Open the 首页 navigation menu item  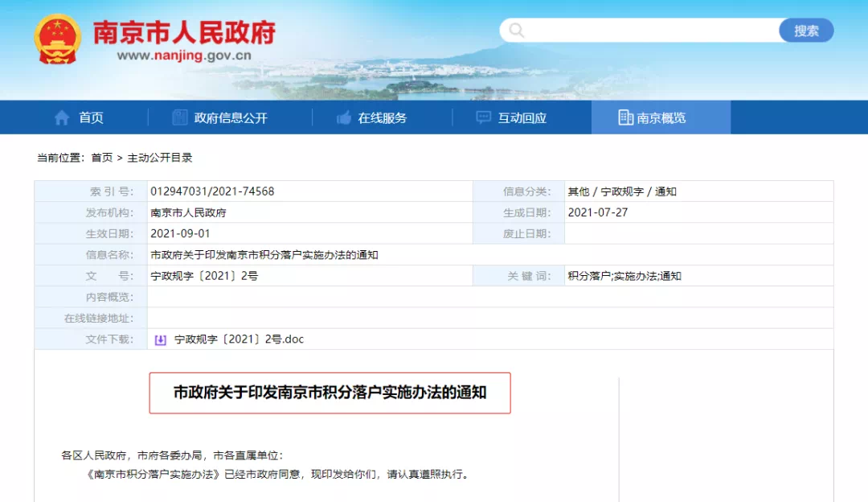(91, 118)
